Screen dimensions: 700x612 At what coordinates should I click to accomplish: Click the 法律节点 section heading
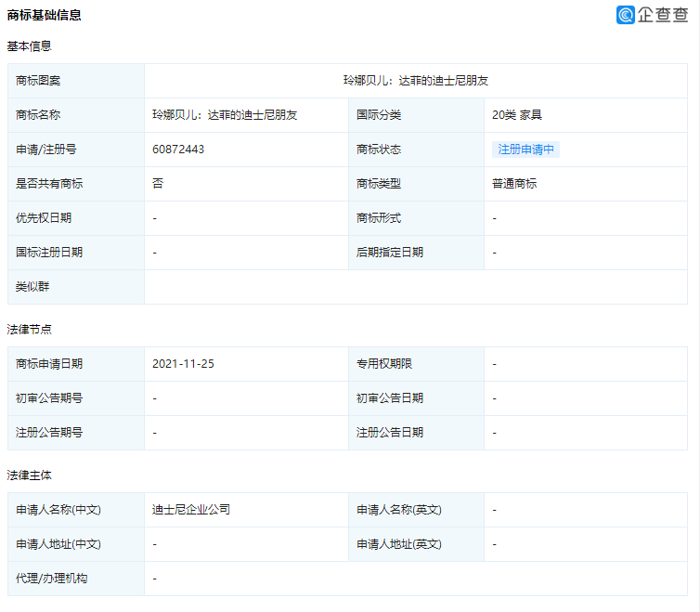[x=30, y=330]
